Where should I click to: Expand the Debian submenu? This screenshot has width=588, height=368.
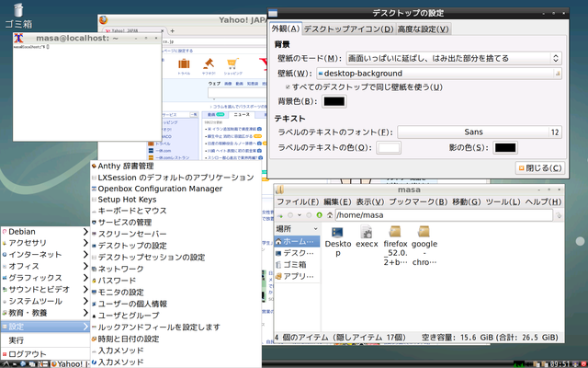pos(45,232)
